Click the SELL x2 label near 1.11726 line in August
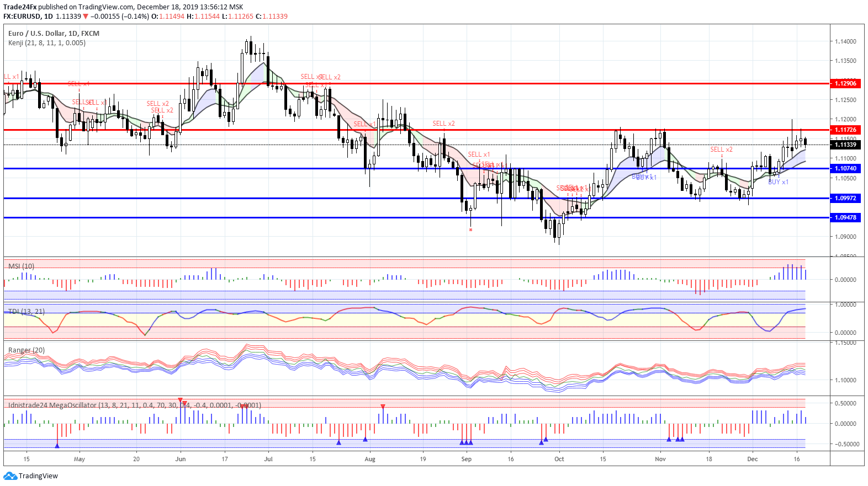The width and height of the screenshot is (868, 486). [x=443, y=124]
